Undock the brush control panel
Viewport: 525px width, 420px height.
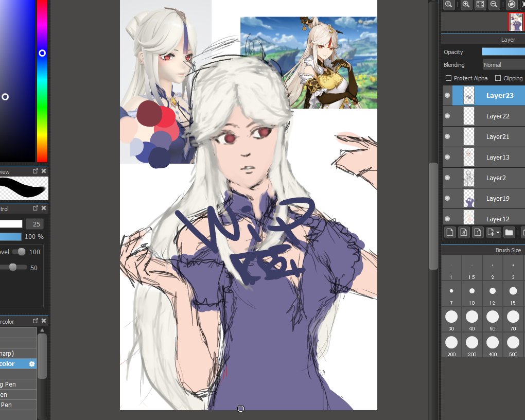35,208
